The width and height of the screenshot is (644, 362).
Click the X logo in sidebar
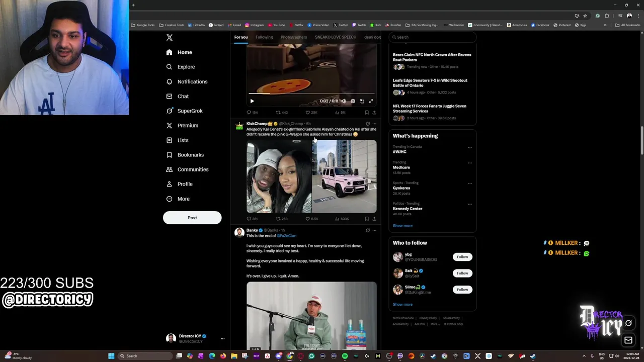tap(170, 38)
